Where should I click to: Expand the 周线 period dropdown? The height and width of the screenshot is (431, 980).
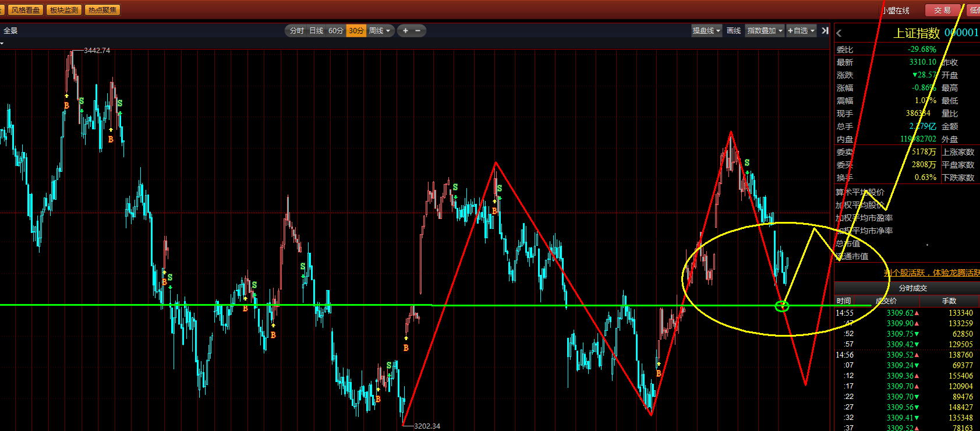(380, 31)
